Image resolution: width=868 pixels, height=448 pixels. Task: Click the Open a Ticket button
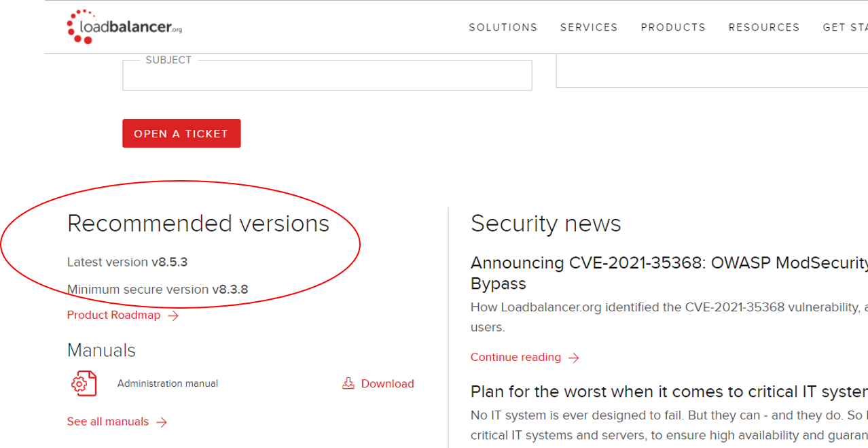point(181,134)
